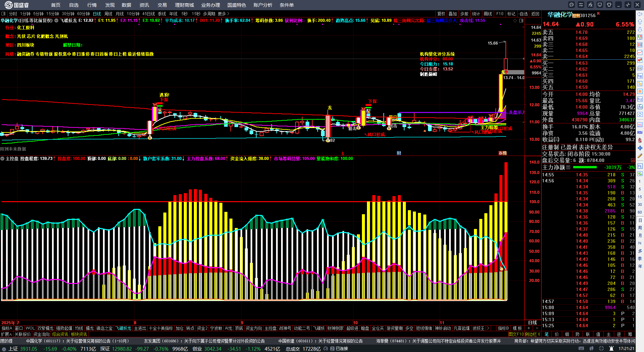Expand the 扩展 panel arrow bottom left
The width and height of the screenshot is (644, 352).
tap(6, 334)
